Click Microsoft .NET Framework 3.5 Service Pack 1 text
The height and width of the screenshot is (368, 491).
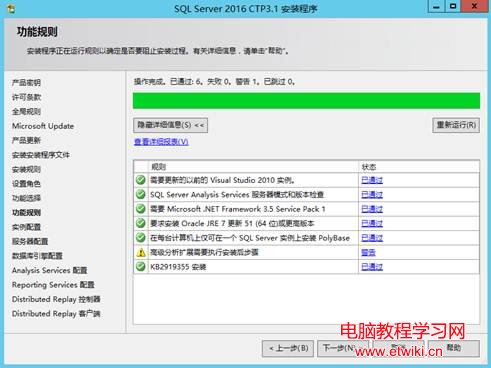[x=238, y=209]
